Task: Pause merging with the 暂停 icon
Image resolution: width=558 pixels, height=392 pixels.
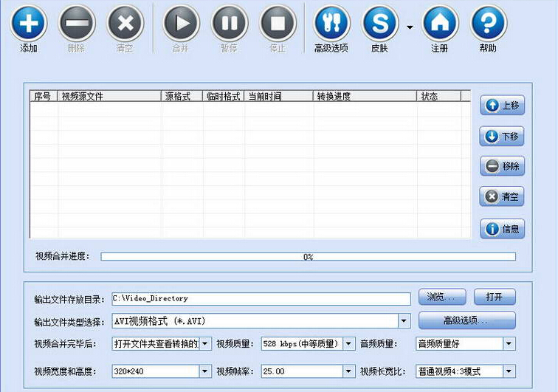Action: coord(230,23)
